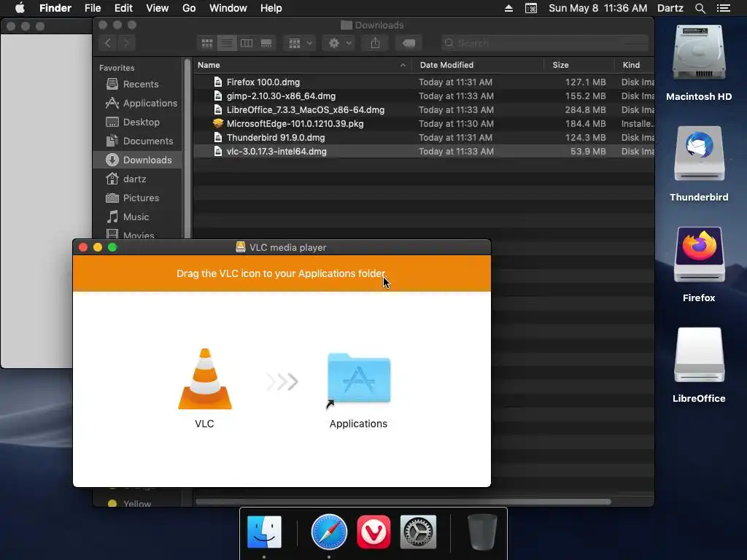This screenshot has width=747, height=560.
Task: Open the group-by arrangement dropdown in Finder
Action: pyautogui.click(x=300, y=43)
